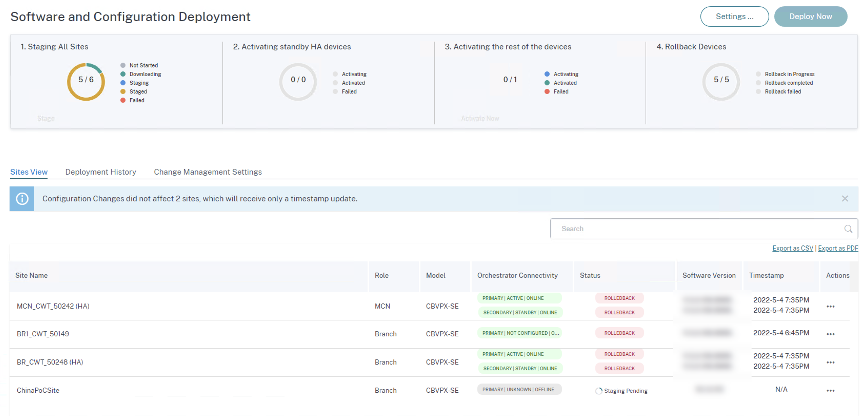Click the info icon on the banner
868x416 pixels.
point(22,199)
